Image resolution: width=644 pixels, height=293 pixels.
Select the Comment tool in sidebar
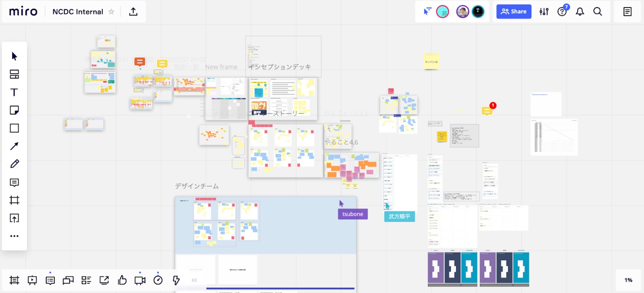coord(14,182)
